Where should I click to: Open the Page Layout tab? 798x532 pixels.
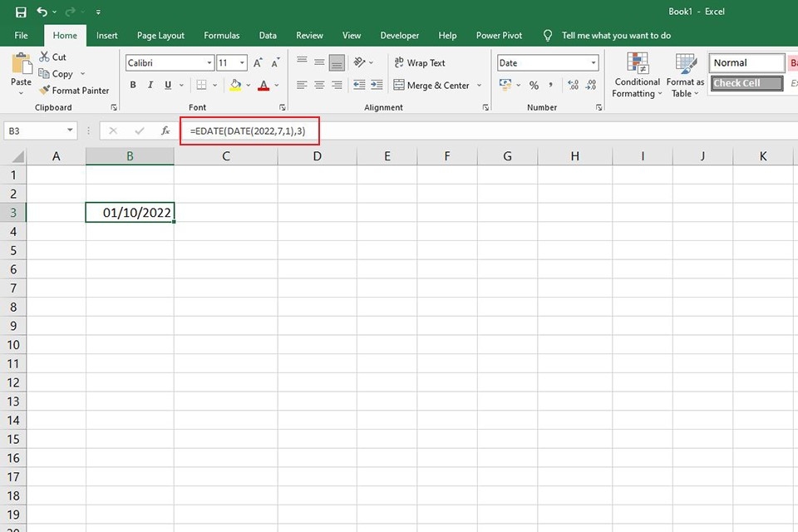coord(160,36)
